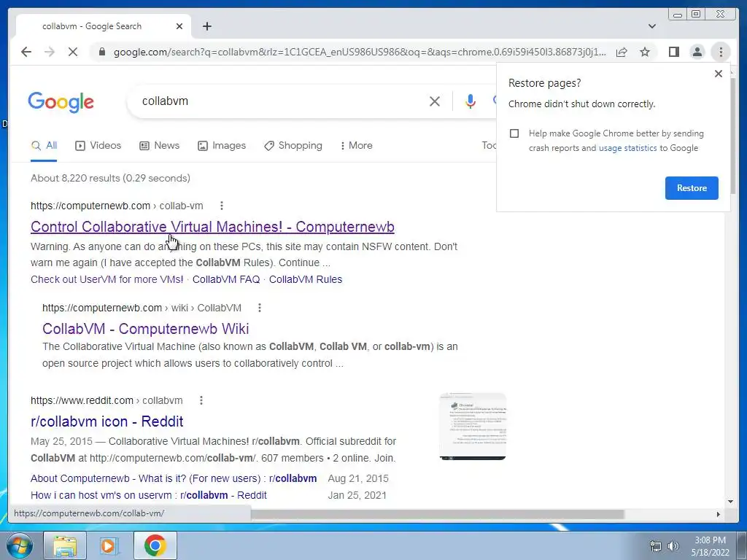Clear the search box with the X

[x=435, y=101]
